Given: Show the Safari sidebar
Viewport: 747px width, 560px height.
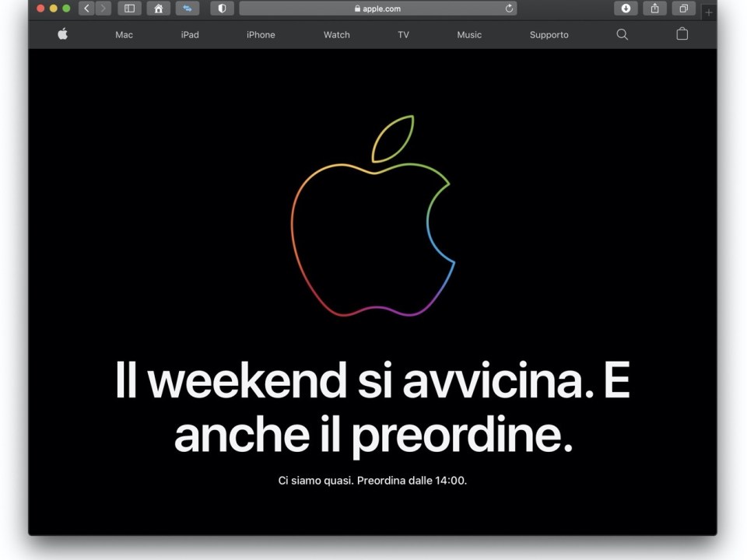Looking at the screenshot, I should click(130, 8).
